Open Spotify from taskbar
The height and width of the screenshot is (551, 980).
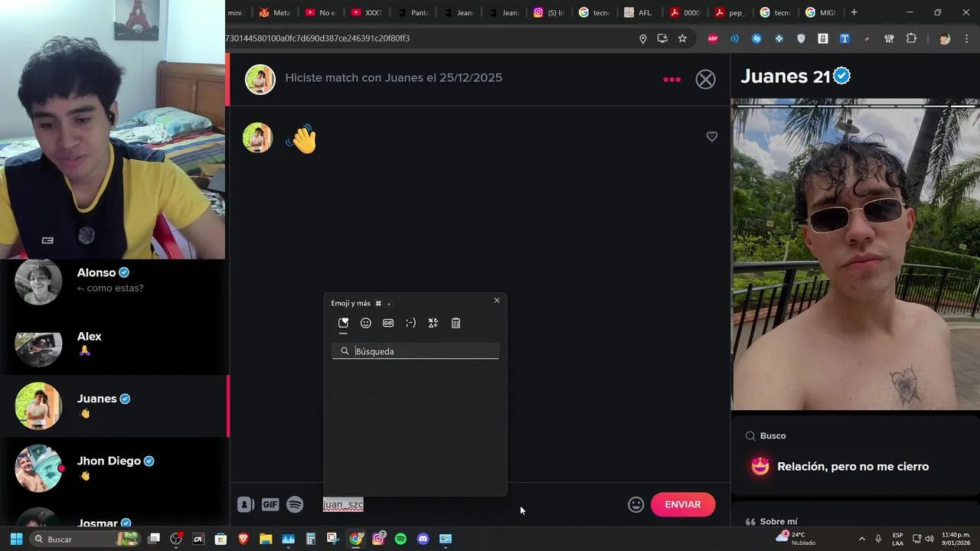pyautogui.click(x=400, y=539)
